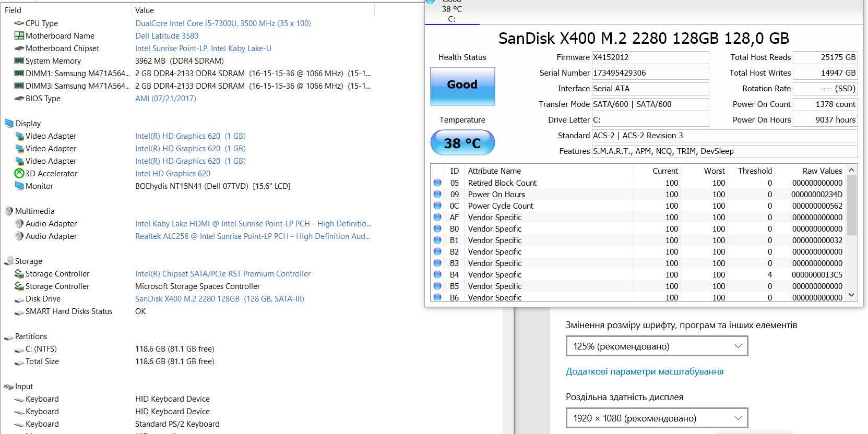Click the Realtek Audio Adapter row icon

pyautogui.click(x=19, y=236)
